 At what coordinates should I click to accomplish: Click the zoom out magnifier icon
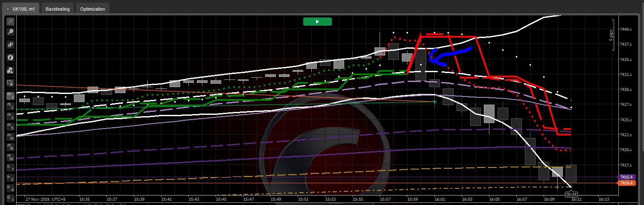point(10,32)
